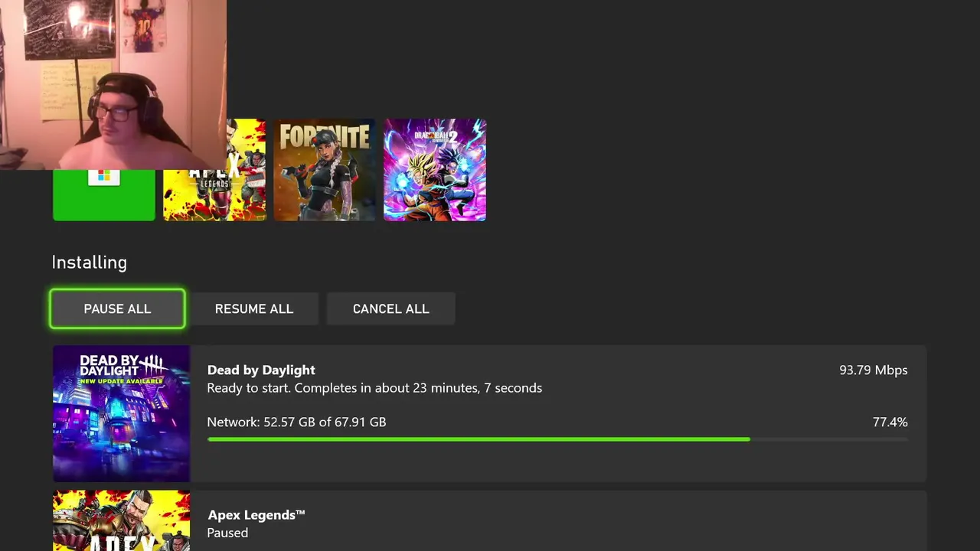This screenshot has width=980, height=551.
Task: Select the Dead by Daylight cover art
Action: pyautogui.click(x=121, y=413)
